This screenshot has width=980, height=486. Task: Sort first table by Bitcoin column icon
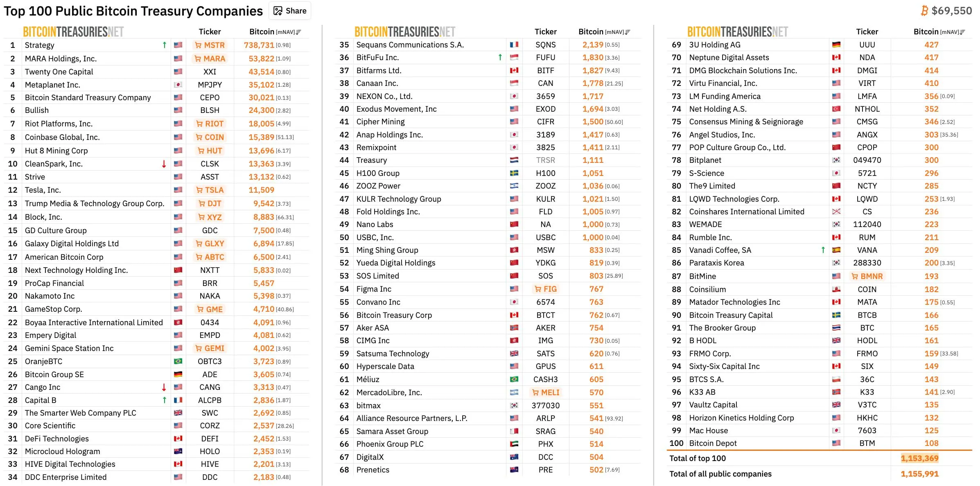coord(298,32)
